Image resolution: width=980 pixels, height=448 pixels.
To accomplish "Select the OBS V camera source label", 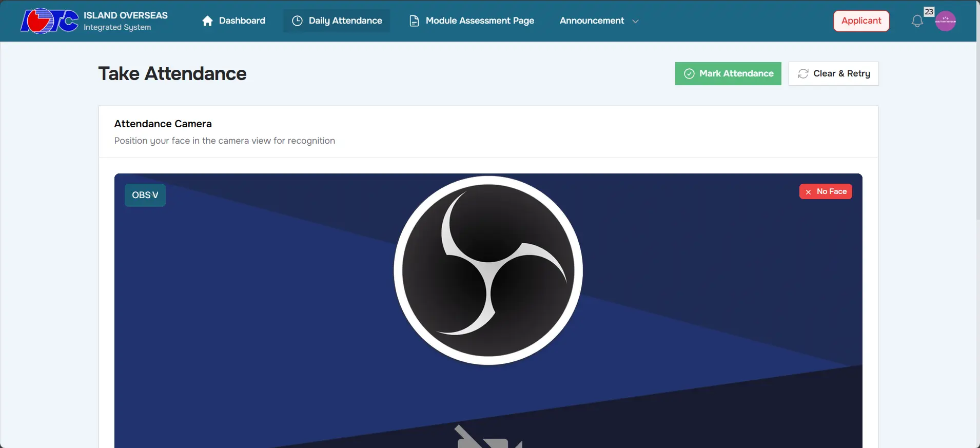I will pos(145,195).
